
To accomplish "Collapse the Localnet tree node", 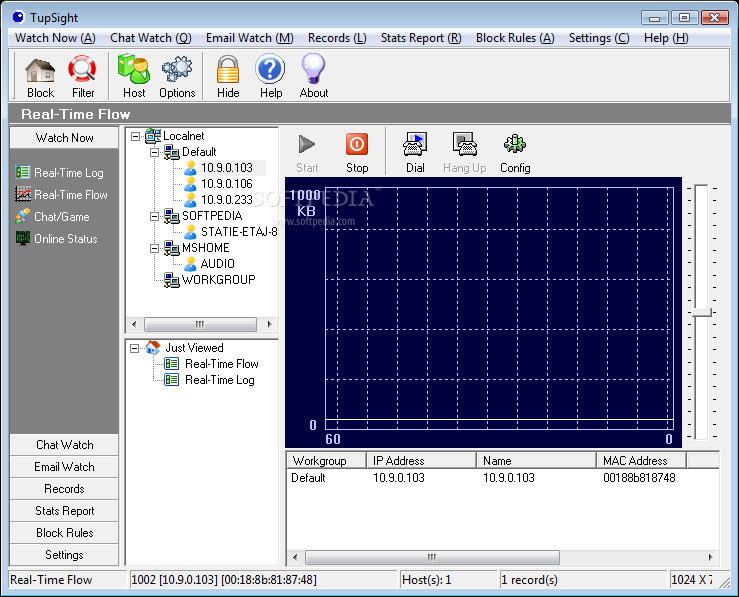I will [135, 136].
